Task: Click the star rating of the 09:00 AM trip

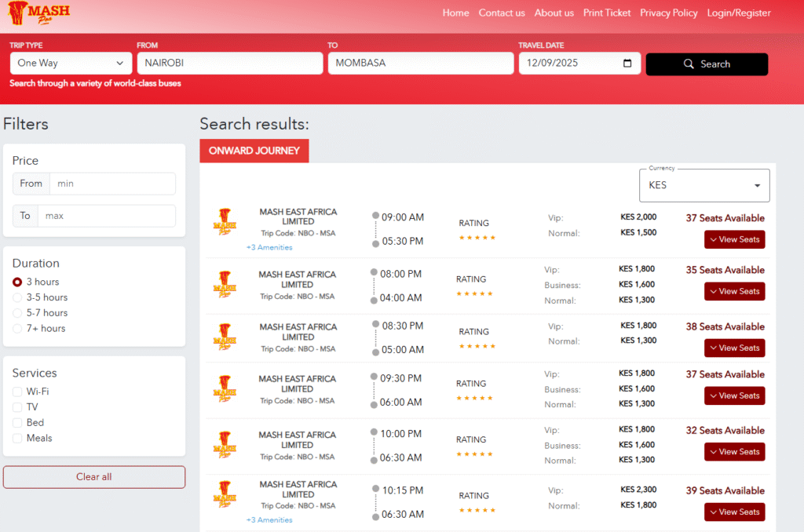Action: tap(477, 238)
